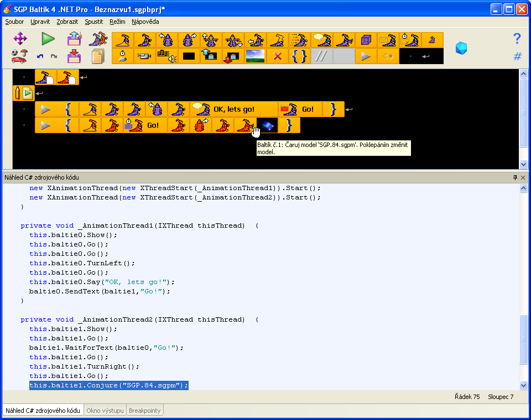Click the red X delete icon in the palette

tap(277, 56)
